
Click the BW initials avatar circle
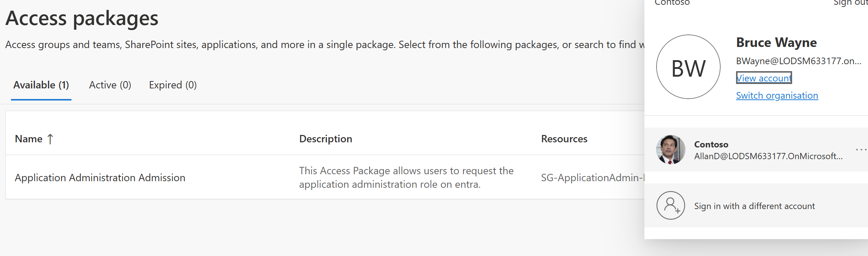[688, 67]
